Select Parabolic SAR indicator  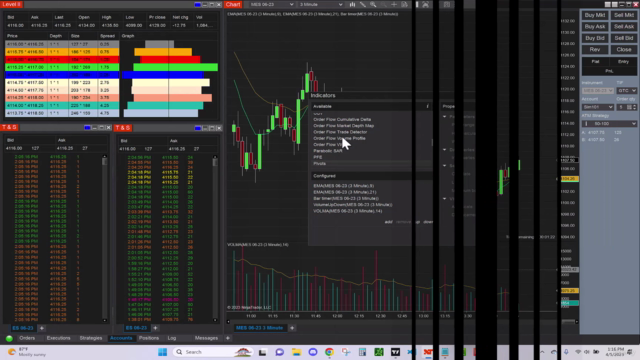[x=328, y=151]
